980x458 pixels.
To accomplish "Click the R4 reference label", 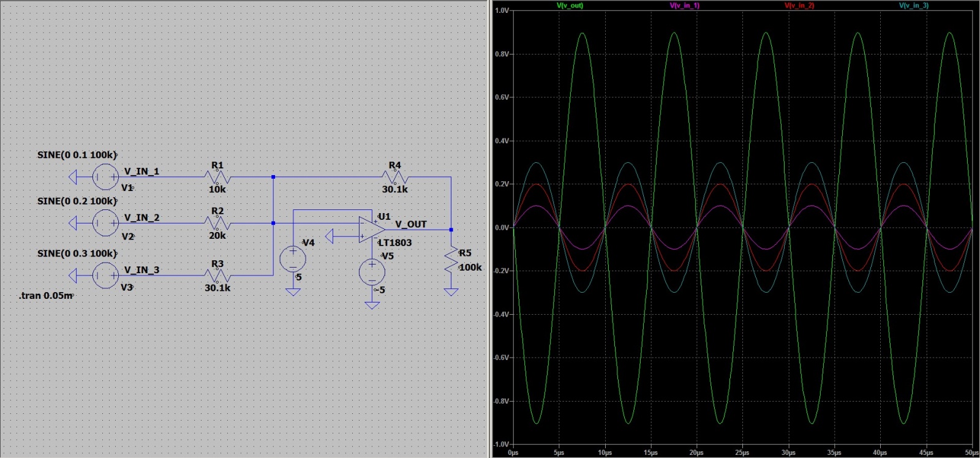I will pyautogui.click(x=395, y=165).
